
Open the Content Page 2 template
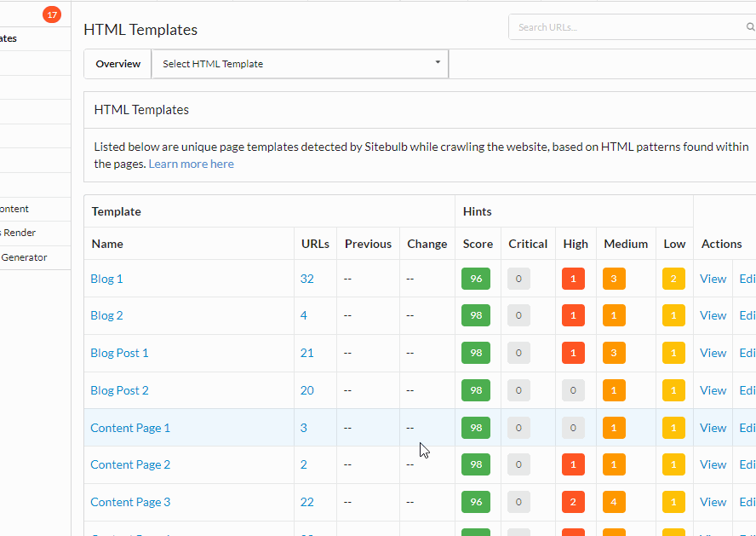130,464
